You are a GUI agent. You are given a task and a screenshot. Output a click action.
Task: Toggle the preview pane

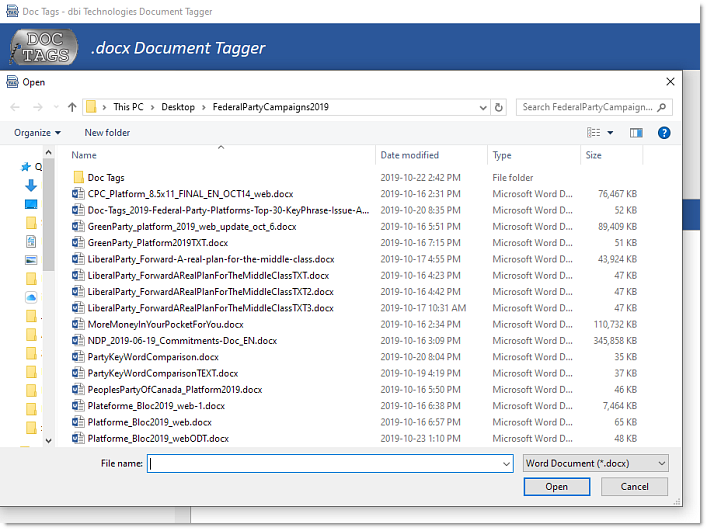[x=636, y=133]
